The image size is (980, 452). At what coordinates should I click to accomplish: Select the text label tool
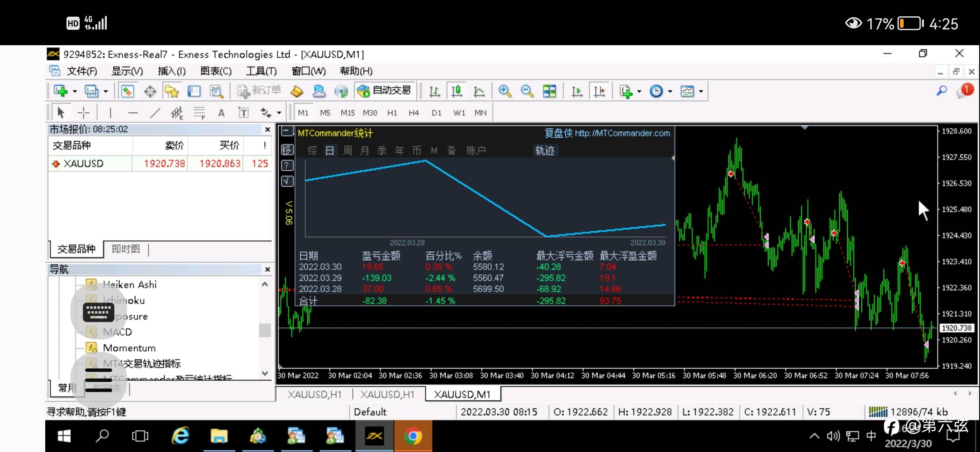pos(243,113)
